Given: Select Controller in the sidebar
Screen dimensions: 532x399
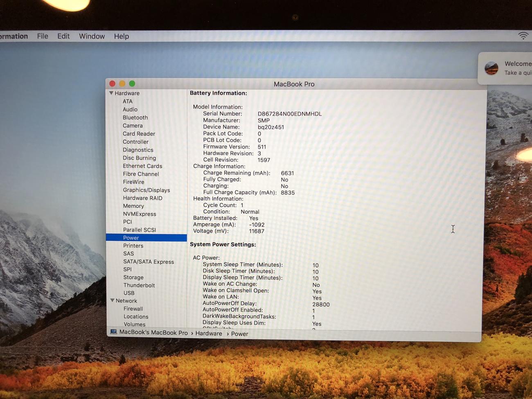Looking at the screenshot, I should click(x=135, y=142).
